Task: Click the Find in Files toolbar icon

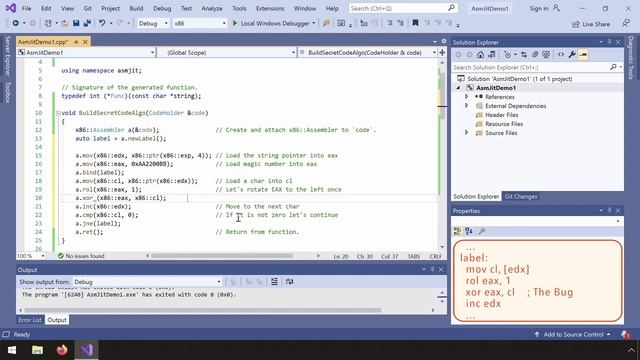Action: pos(326,23)
